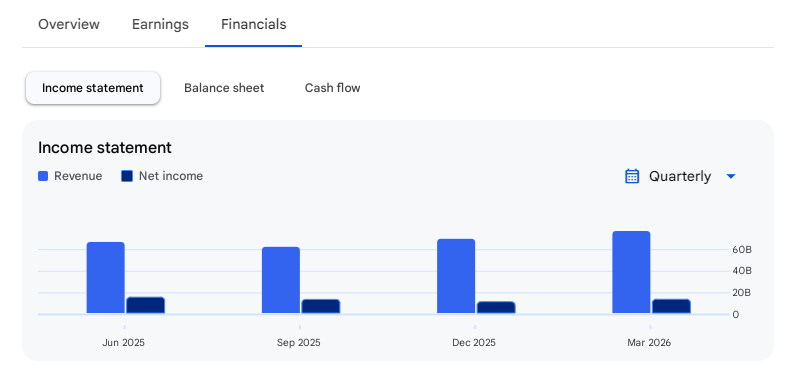Click the Revenue legend label
The image size is (791, 385).
point(78,176)
